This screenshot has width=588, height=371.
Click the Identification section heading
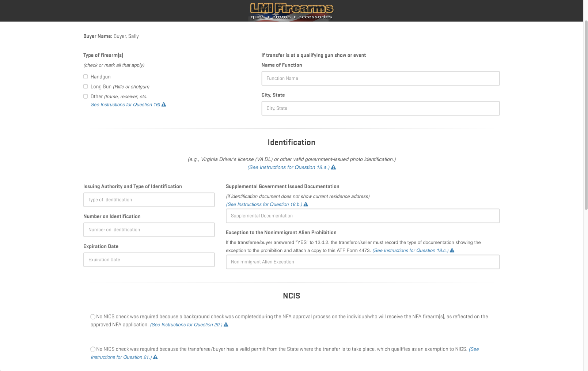click(x=291, y=143)
